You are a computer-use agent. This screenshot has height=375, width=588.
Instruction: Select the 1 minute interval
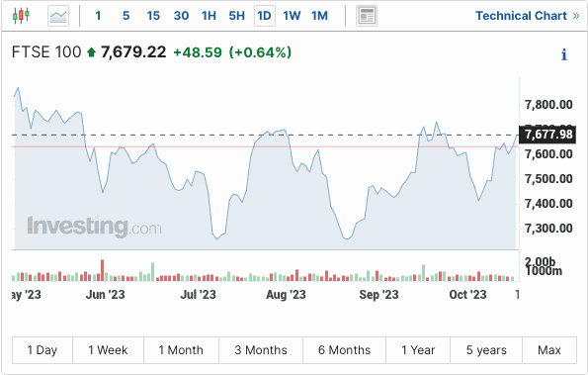pos(98,16)
